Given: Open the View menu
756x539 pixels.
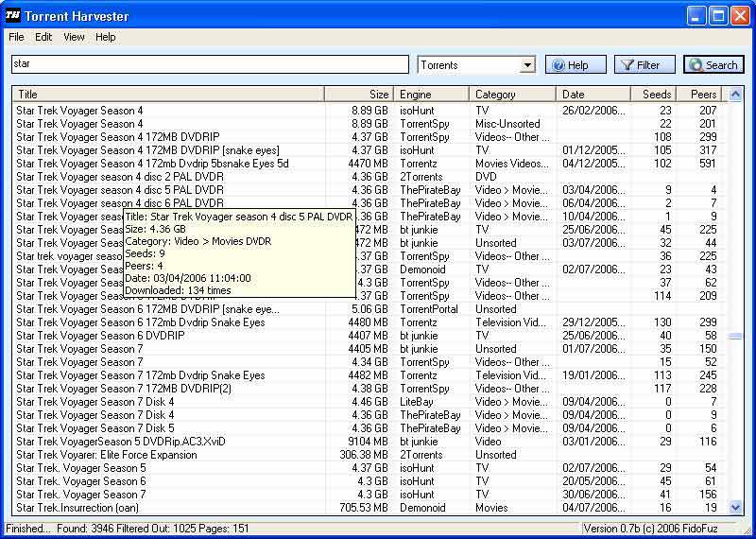Looking at the screenshot, I should point(74,37).
